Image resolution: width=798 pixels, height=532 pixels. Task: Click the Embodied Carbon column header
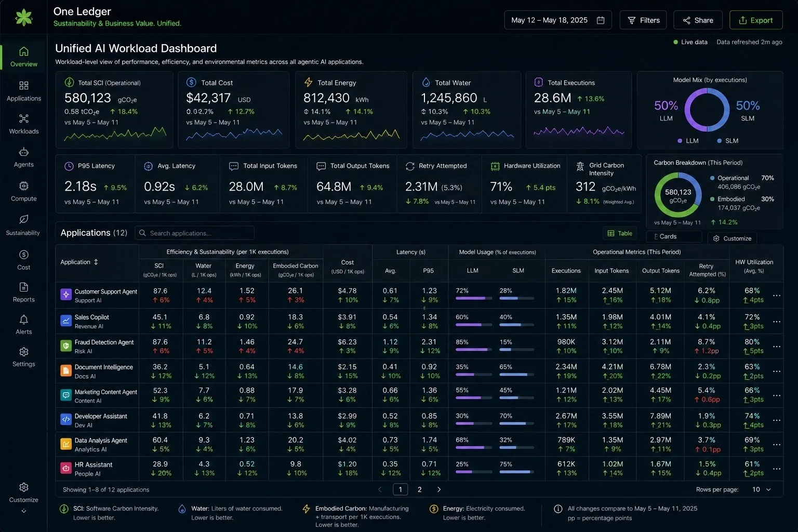point(296,270)
